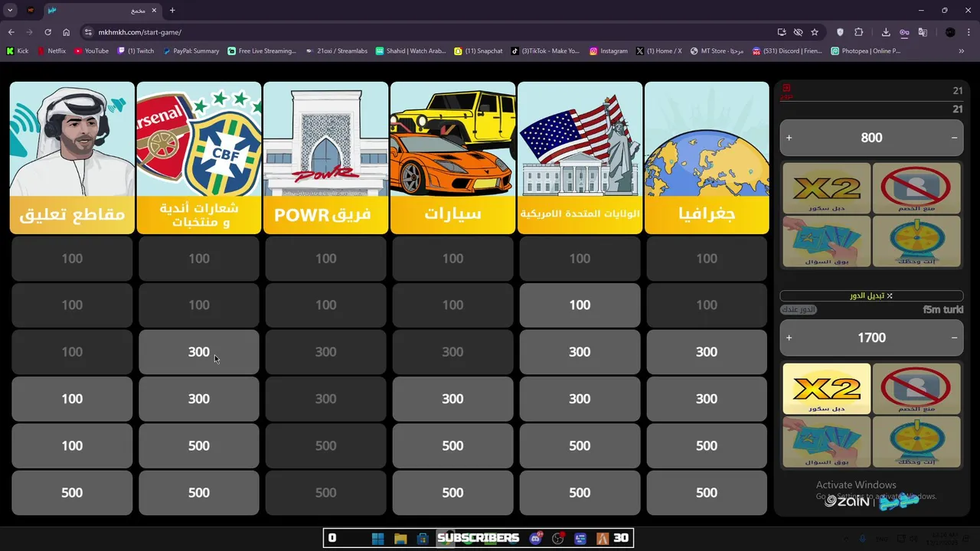The height and width of the screenshot is (551, 980).
Task: Open the Kick bookmark
Action: tap(18, 51)
